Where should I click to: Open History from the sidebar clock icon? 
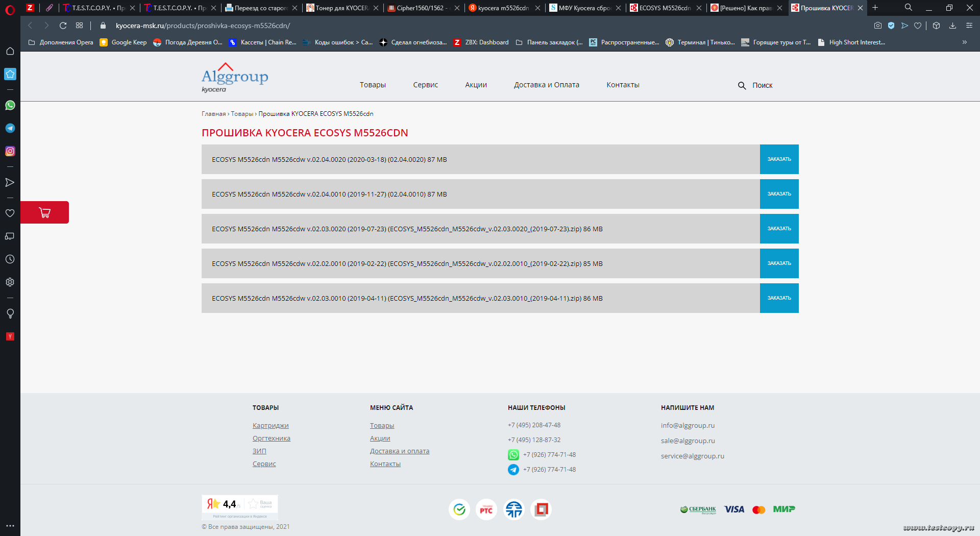click(10, 259)
